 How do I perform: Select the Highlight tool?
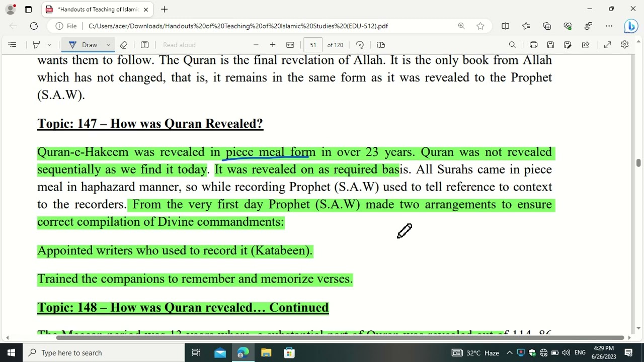pyautogui.click(x=36, y=45)
